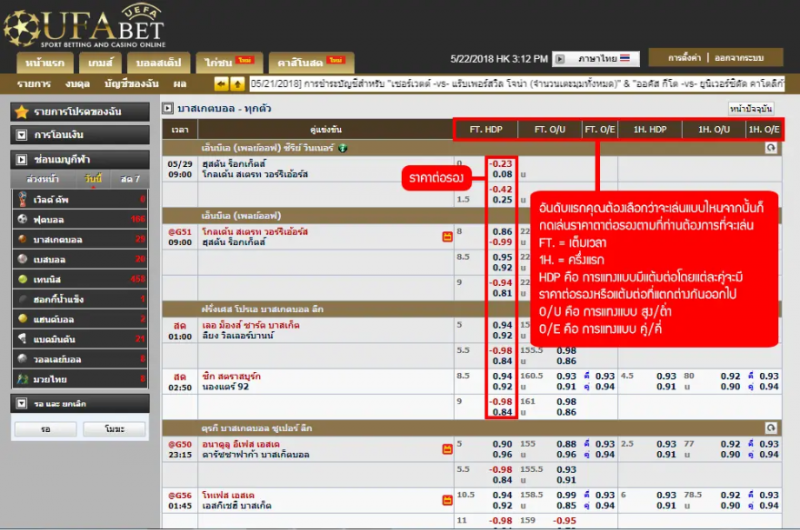Viewport: 800px width, 530px height.
Task: Open รายการ in the sub menu
Action: [x=34, y=84]
